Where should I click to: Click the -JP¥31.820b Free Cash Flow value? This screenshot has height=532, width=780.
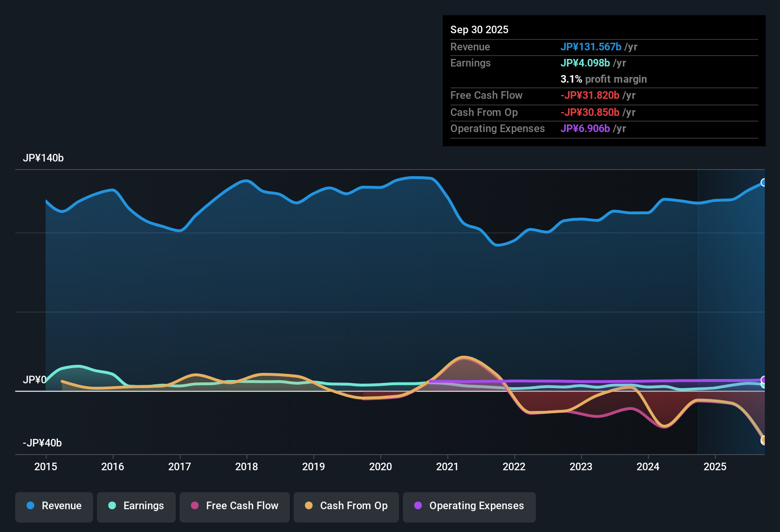(590, 95)
